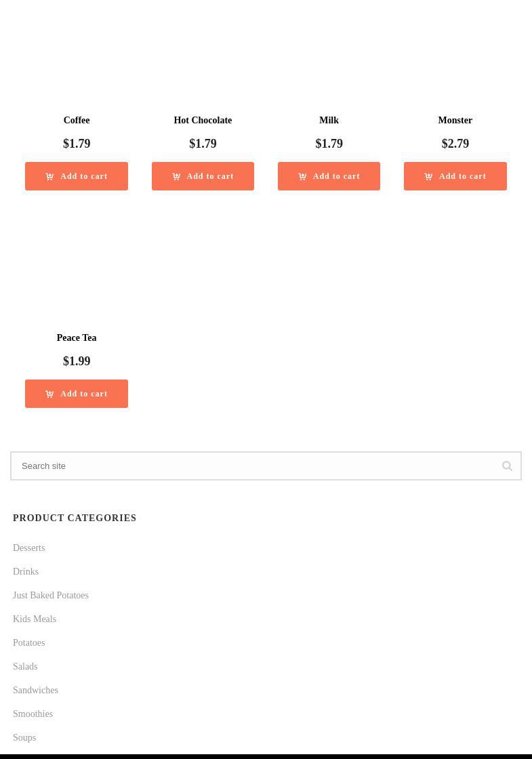The width and height of the screenshot is (532, 759).
Task: Go to the Soups category
Action: pos(24,738)
